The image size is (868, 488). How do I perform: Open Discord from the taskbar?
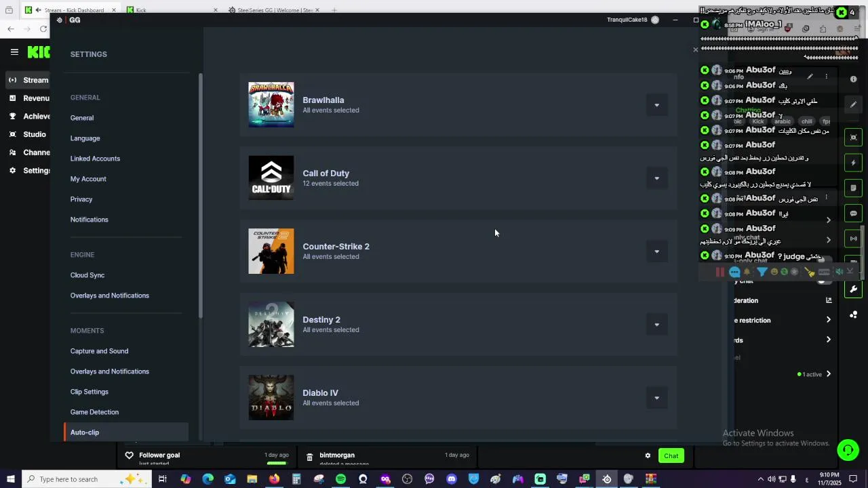(452, 479)
